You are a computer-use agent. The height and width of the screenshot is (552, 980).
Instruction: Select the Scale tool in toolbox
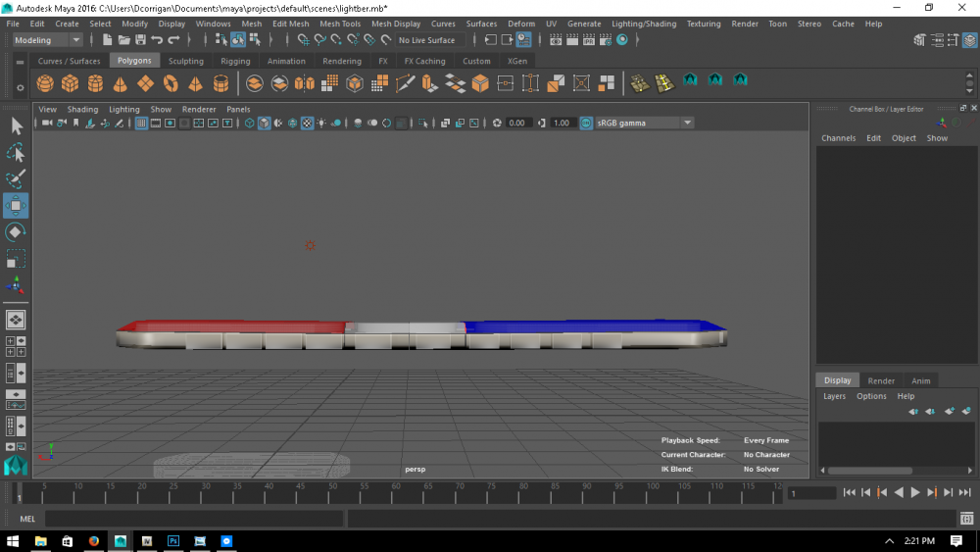click(x=16, y=258)
